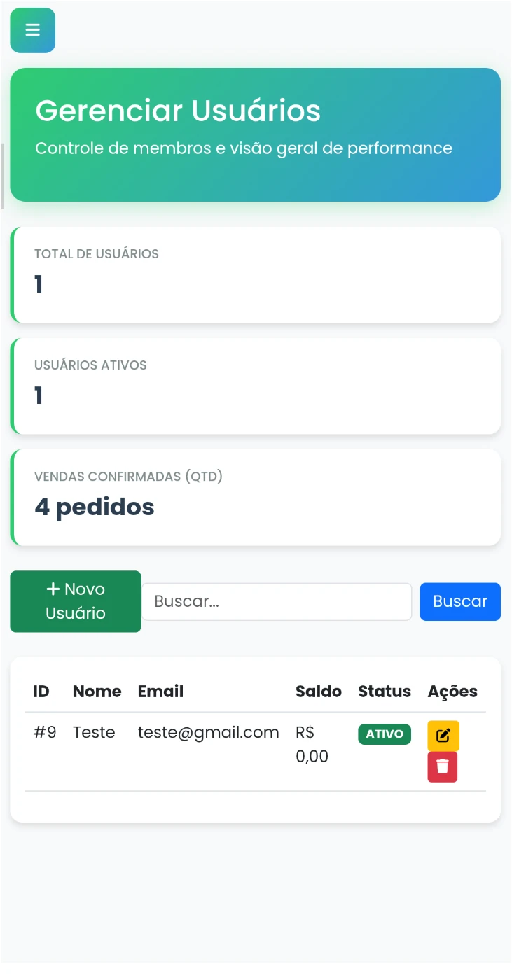This screenshot has height=980, width=512.
Task: Focus the Buscar search input field
Action: [x=277, y=601]
